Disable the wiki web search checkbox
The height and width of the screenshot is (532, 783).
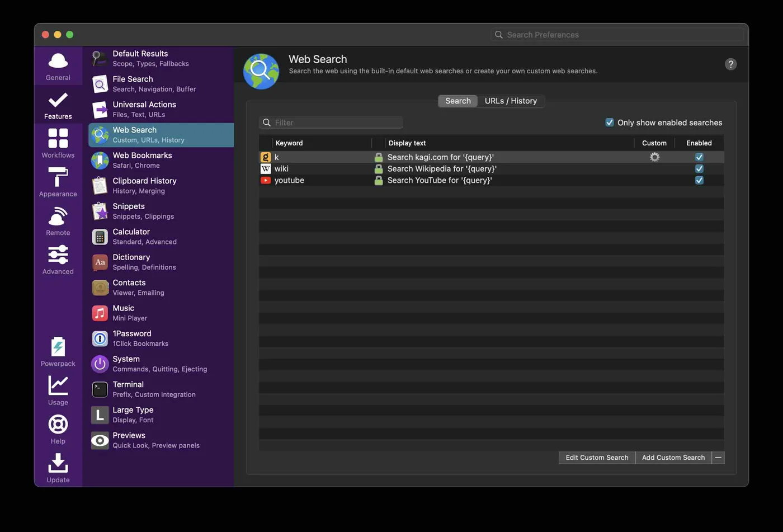point(699,169)
